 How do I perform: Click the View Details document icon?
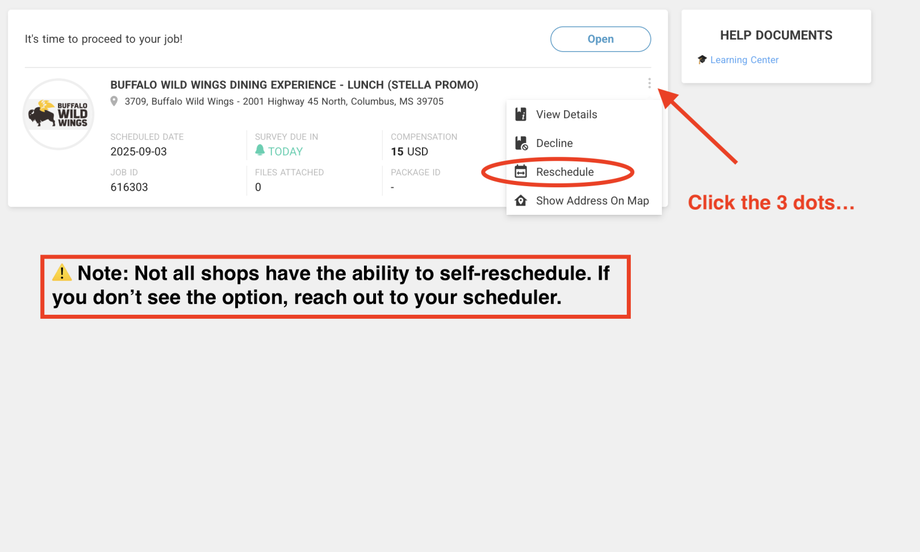click(520, 114)
